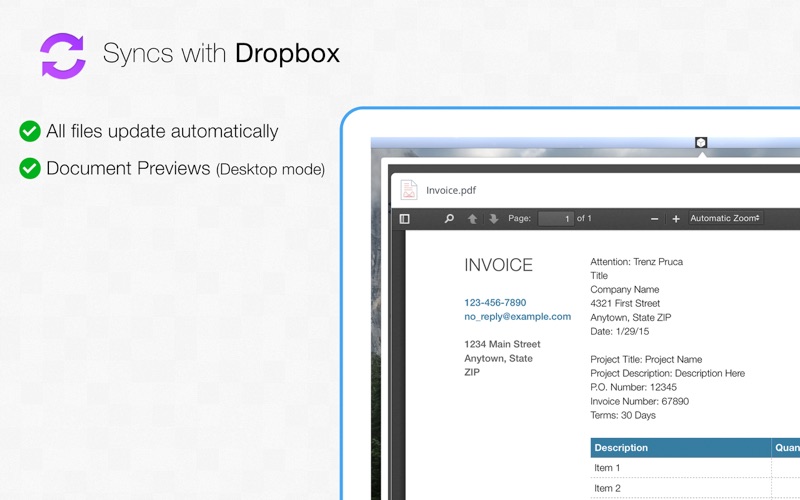Click the 'Syncs with Dropbox' heading
800x500 pixels.
[x=221, y=53]
